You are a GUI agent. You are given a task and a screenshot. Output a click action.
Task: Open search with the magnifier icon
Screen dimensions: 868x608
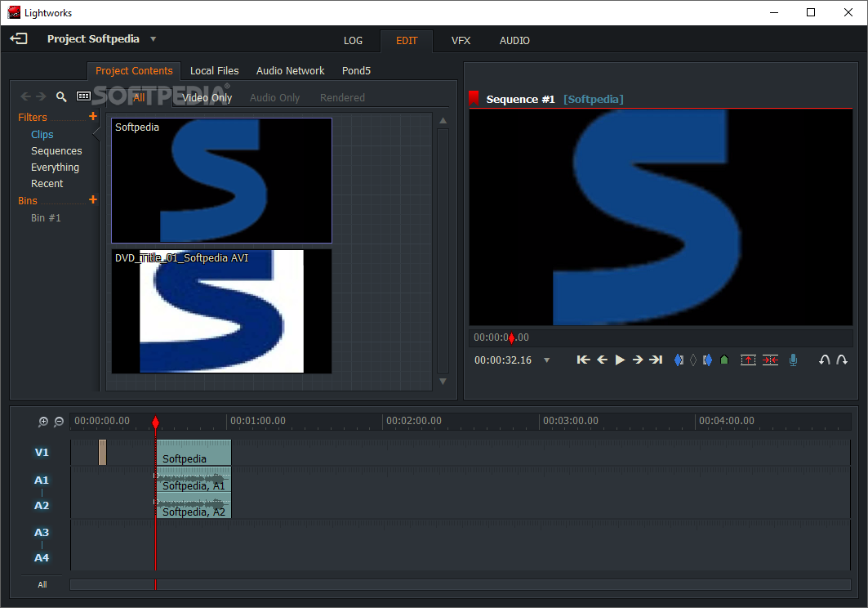pos(61,96)
